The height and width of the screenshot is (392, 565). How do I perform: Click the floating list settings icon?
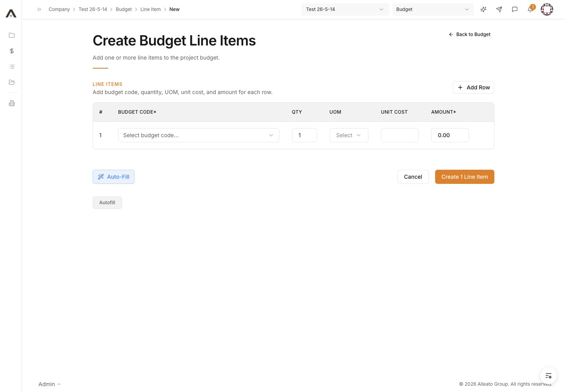pyautogui.click(x=549, y=376)
